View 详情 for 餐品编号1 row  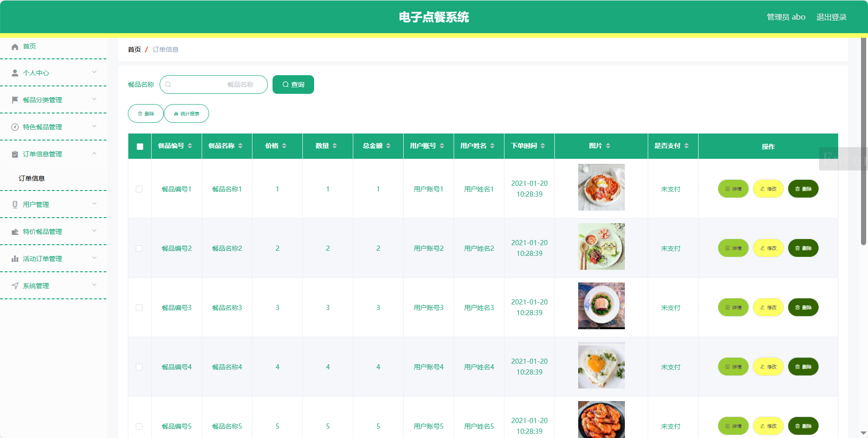coord(733,189)
